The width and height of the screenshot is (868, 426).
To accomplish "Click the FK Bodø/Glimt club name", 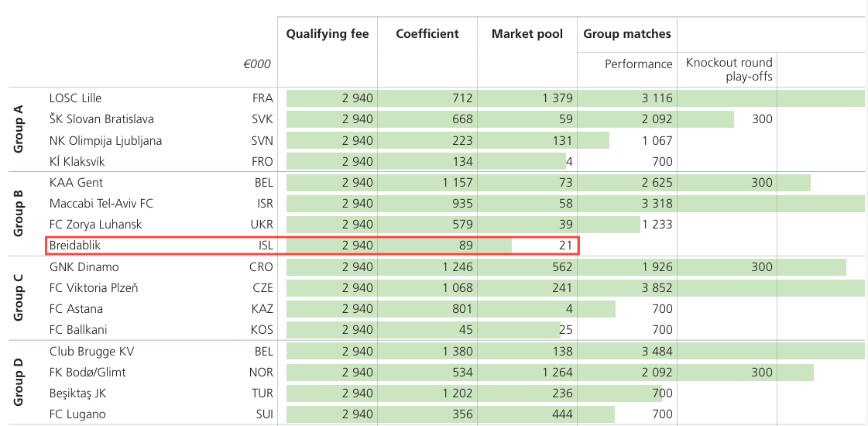I will pos(87,373).
